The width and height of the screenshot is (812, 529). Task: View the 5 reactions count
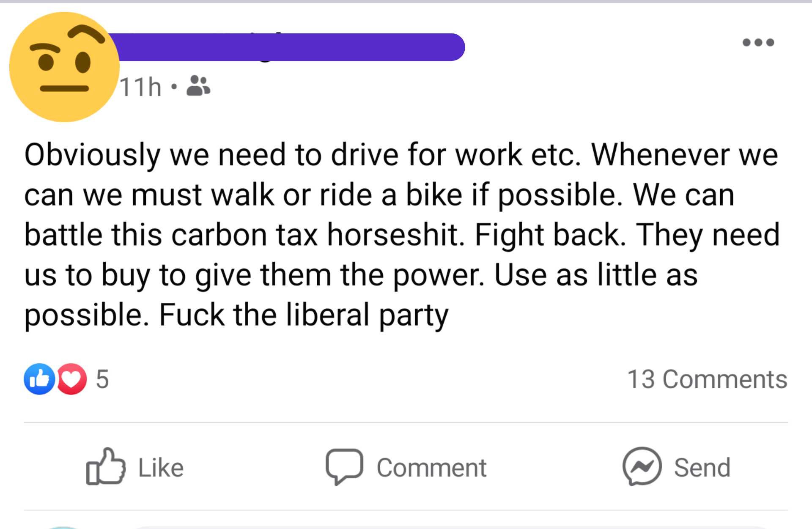pos(102,379)
